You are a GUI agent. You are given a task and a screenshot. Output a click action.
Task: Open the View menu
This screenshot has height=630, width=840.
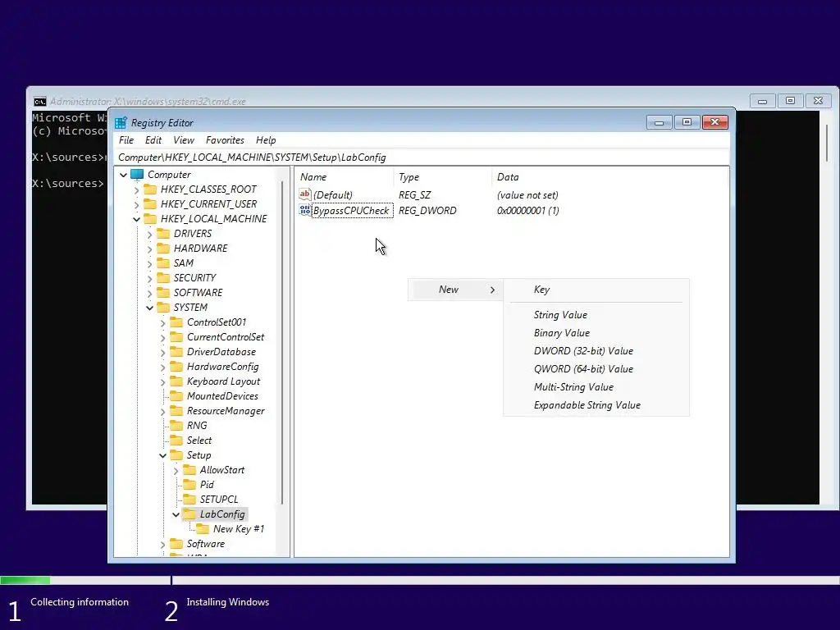[x=184, y=140]
